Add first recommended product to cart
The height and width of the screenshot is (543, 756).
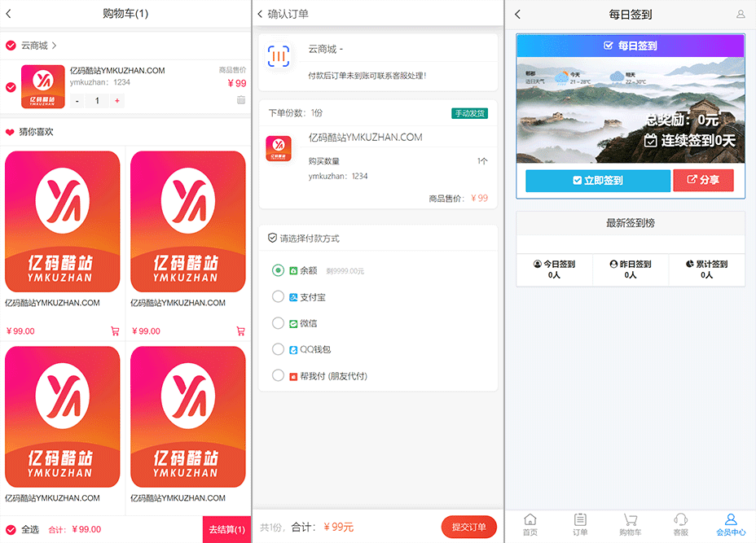(x=115, y=331)
